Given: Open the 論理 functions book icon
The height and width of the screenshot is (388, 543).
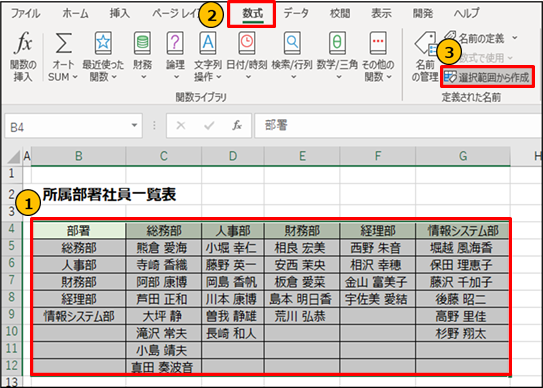Looking at the screenshot, I should pos(175,43).
